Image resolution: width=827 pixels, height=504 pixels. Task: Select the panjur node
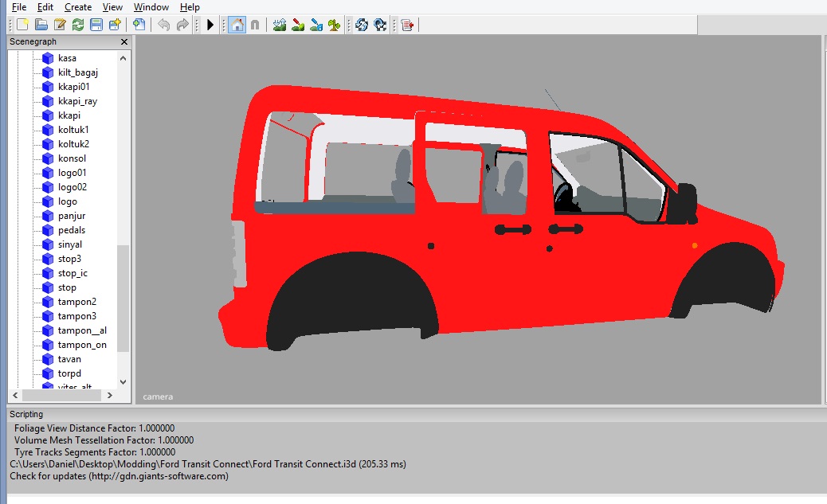(x=72, y=216)
